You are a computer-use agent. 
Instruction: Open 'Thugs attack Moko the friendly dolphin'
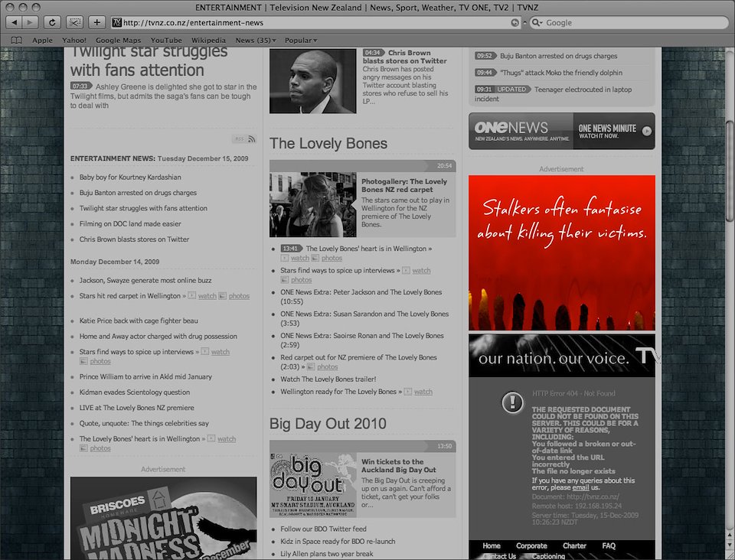pos(561,73)
